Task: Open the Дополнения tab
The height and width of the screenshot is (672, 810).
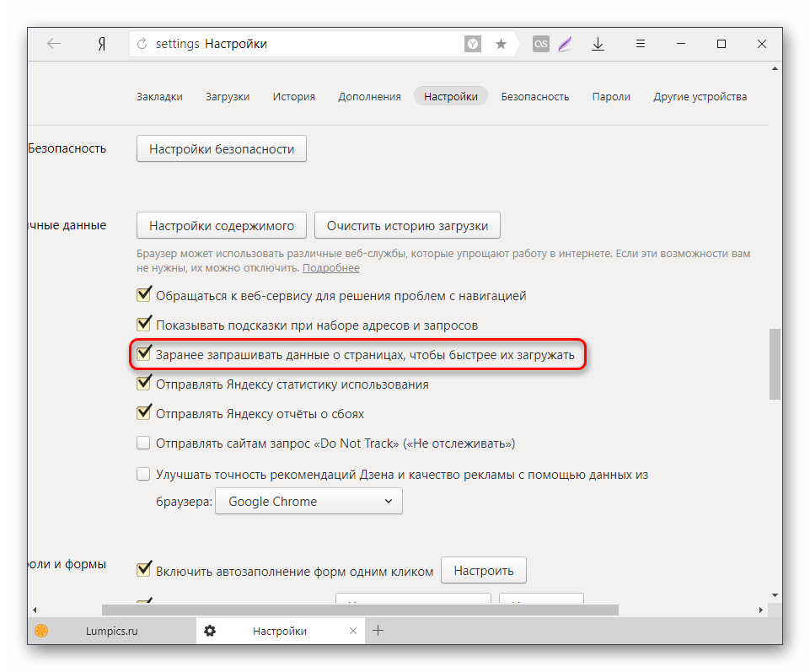Action: click(369, 97)
